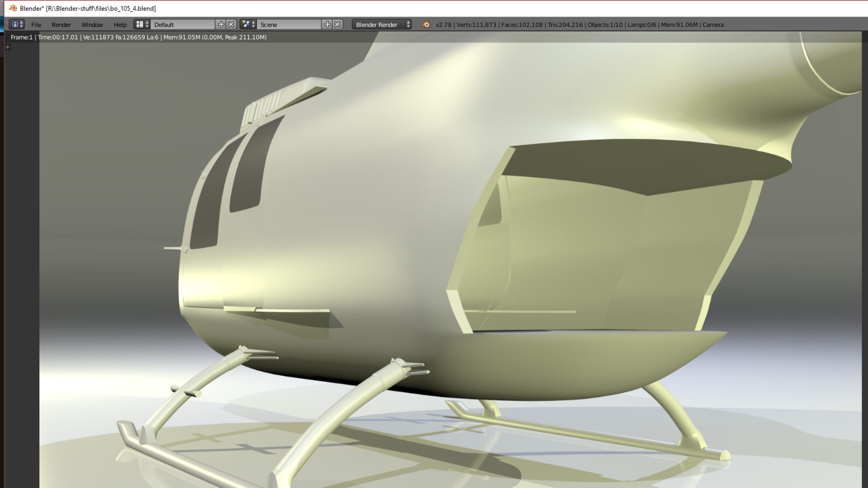The width and height of the screenshot is (868, 488).
Task: Delete the Default screen layout
Action: (x=231, y=24)
